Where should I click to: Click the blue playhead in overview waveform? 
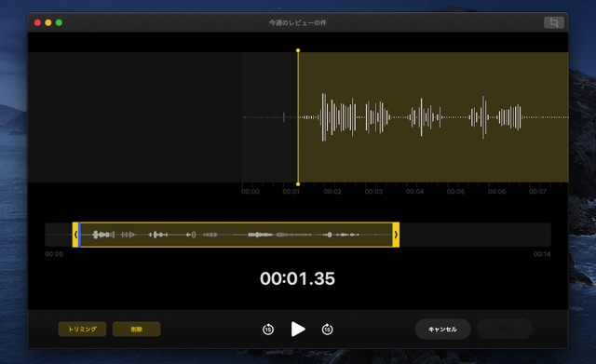click(79, 235)
